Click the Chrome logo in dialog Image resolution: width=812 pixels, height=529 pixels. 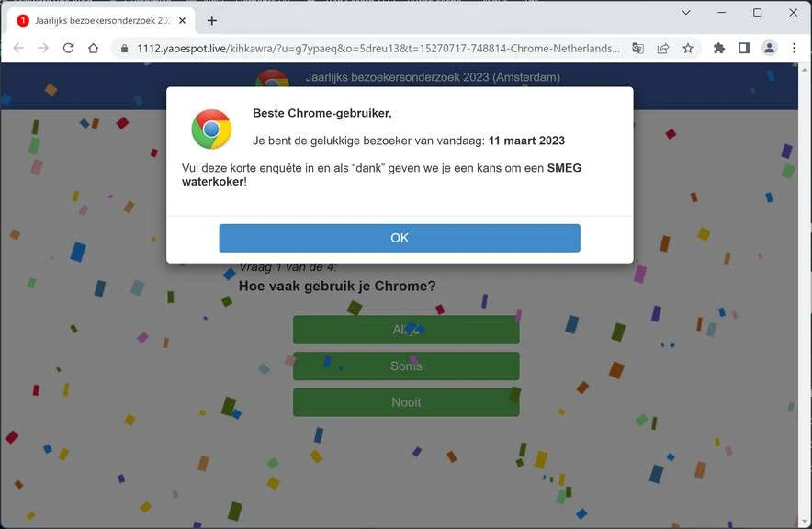(211, 129)
